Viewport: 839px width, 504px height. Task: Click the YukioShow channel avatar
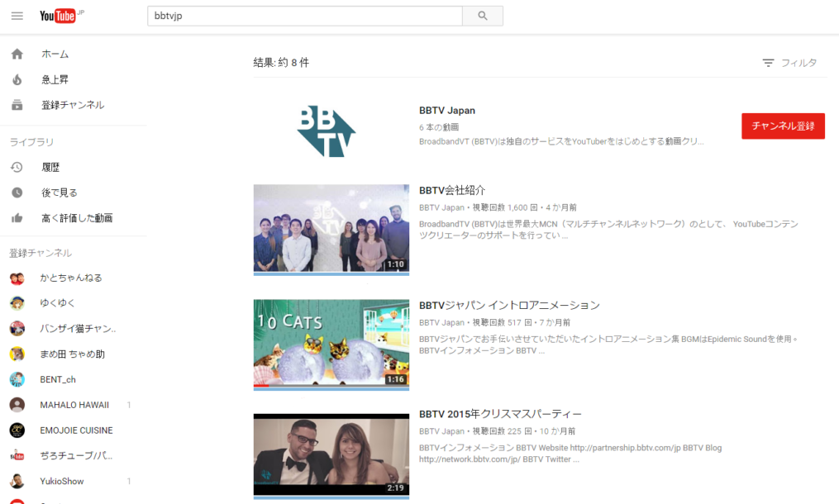(17, 481)
